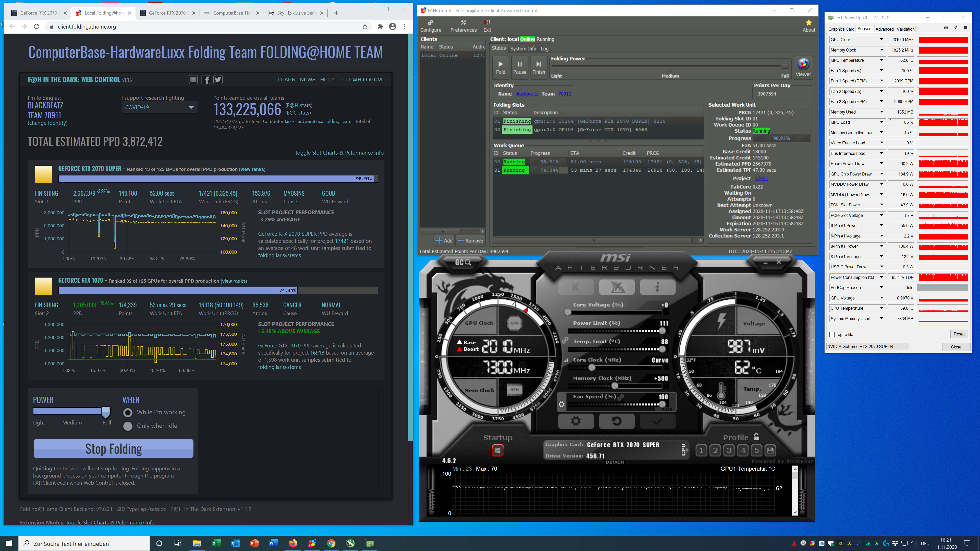This screenshot has width=980, height=551.
Task: Take GPU-Z screenshot with camera icon
Action: [x=946, y=28]
